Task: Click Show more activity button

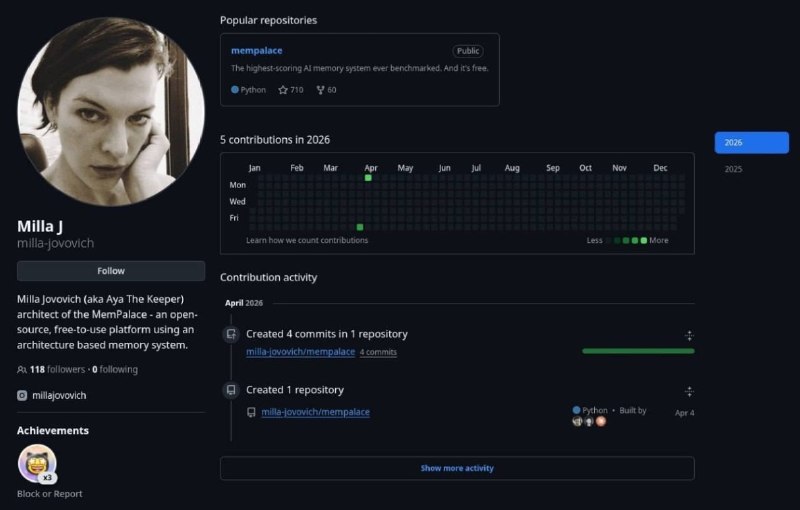Action: coord(457,468)
